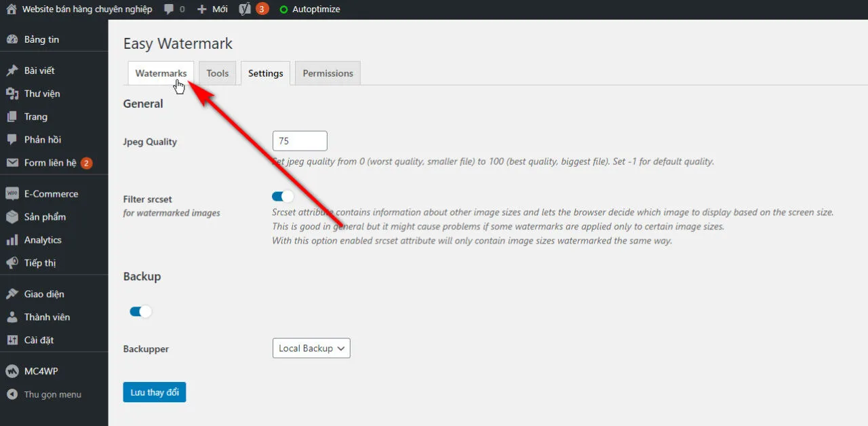Image resolution: width=868 pixels, height=426 pixels.
Task: Click the comment count 0 in admin bar
Action: tap(182, 9)
